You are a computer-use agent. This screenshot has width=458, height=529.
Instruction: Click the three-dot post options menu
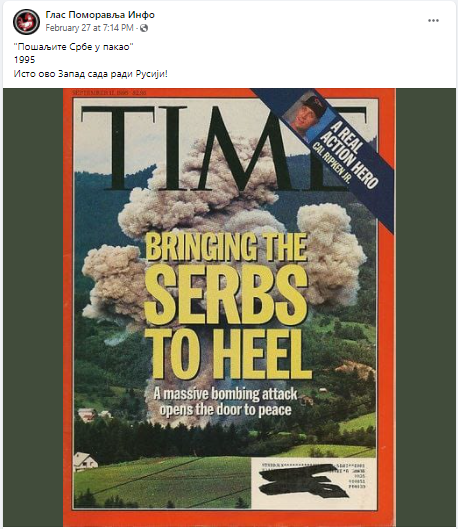[433, 21]
